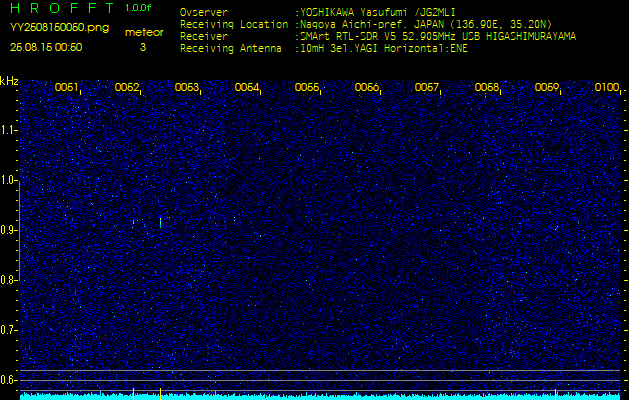Select observer name YOSHIKAWA Yasufumi /JG2MLI
Screen dimensions: 629x400
pyautogui.click(x=378, y=12)
